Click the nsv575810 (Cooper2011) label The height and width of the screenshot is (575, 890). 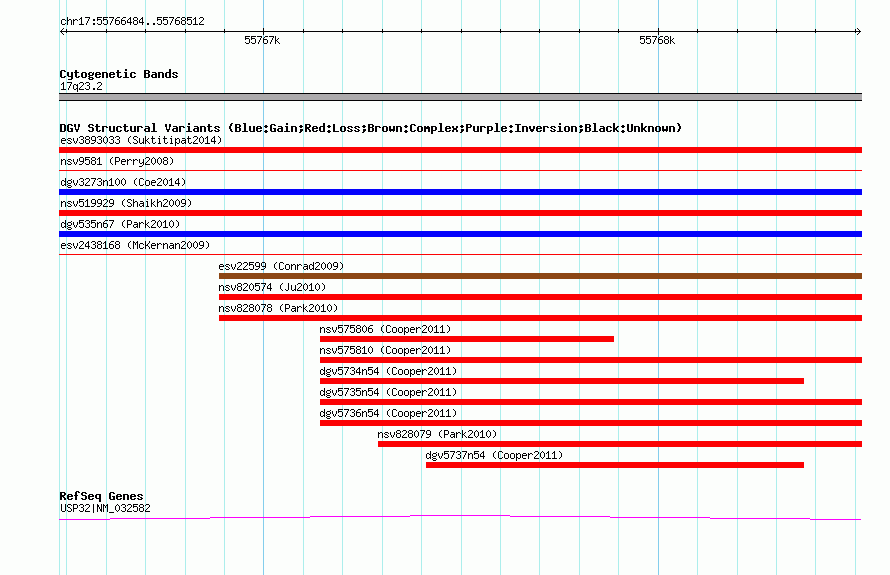click(x=385, y=350)
